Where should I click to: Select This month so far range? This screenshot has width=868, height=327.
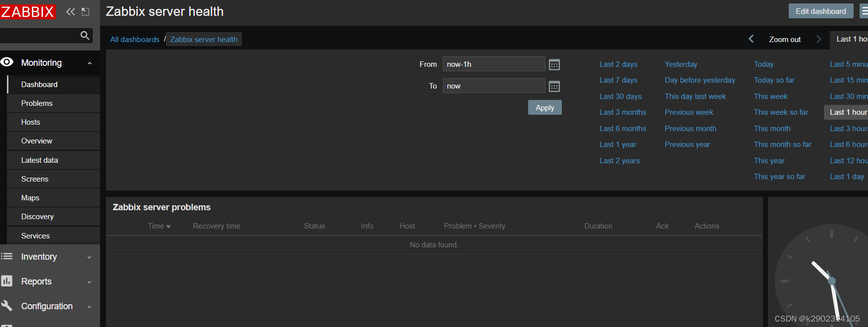click(x=782, y=144)
